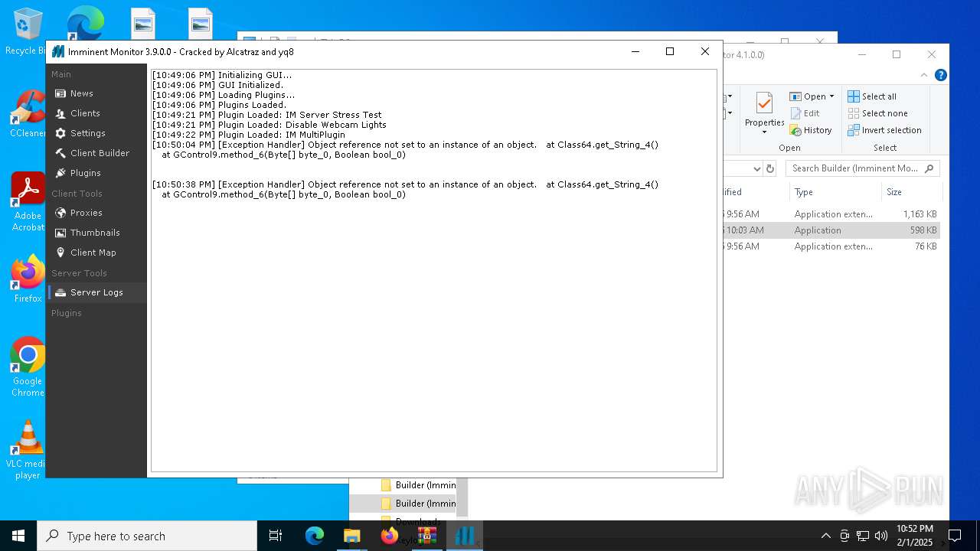
Task: Open the Google Chrome desktop shortcut
Action: point(28,367)
